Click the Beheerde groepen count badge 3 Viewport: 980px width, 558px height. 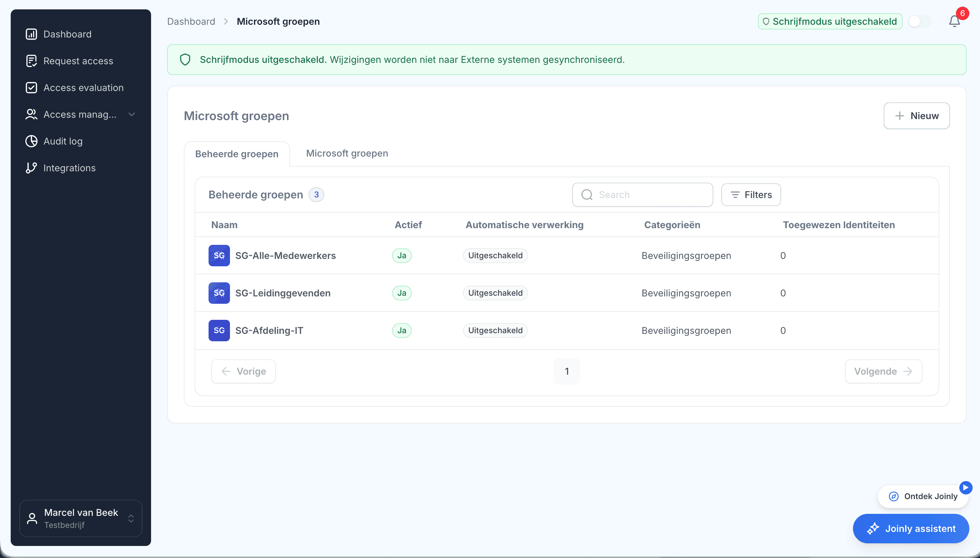click(316, 195)
